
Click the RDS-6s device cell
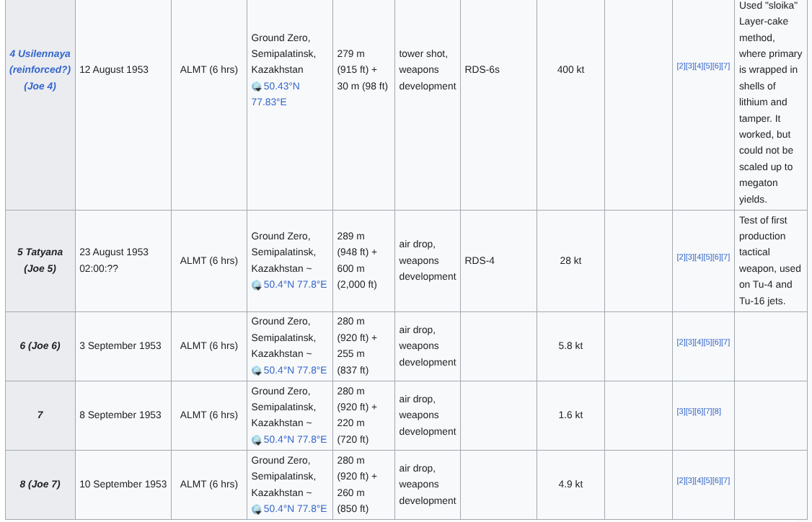click(482, 70)
